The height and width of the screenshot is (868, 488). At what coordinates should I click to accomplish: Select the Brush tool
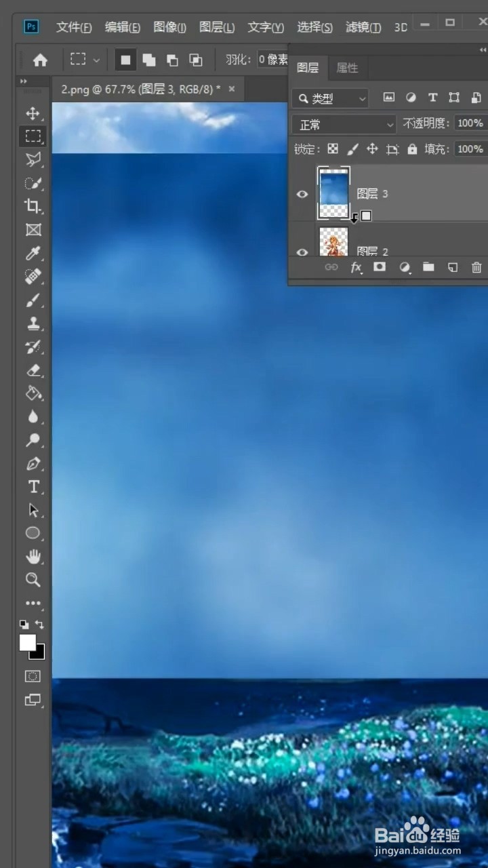[33, 300]
